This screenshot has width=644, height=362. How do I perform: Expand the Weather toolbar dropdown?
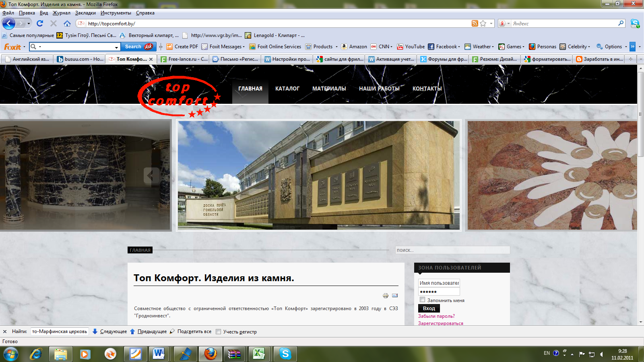click(x=493, y=47)
